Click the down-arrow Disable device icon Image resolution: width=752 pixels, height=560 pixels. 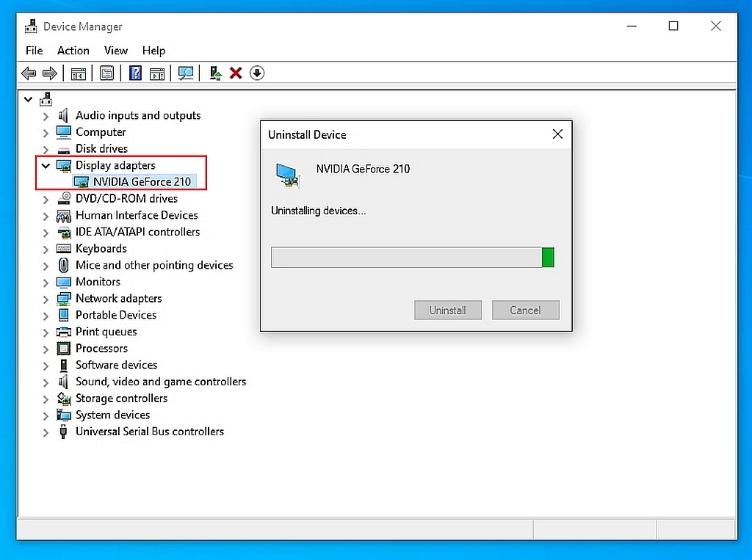257,73
